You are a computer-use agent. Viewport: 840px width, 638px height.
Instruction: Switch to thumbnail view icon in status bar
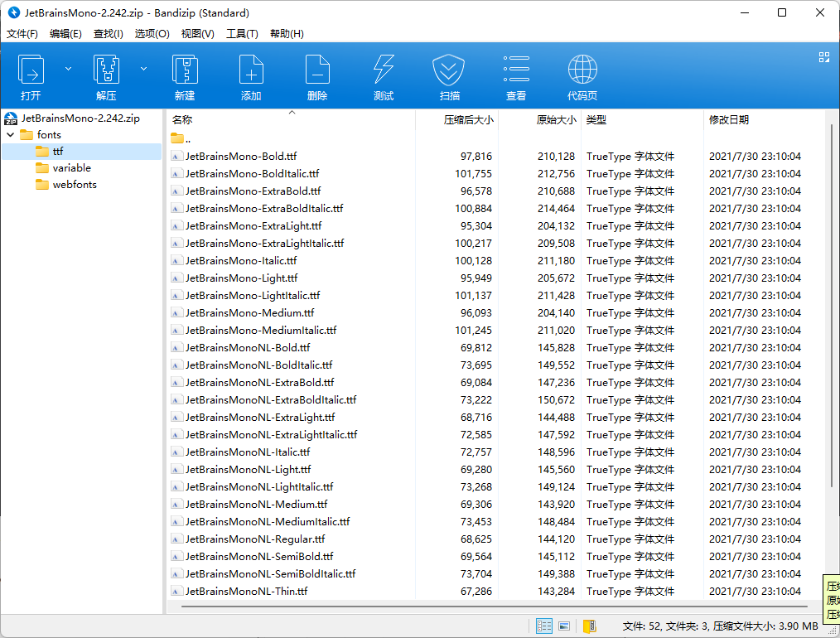click(x=564, y=626)
